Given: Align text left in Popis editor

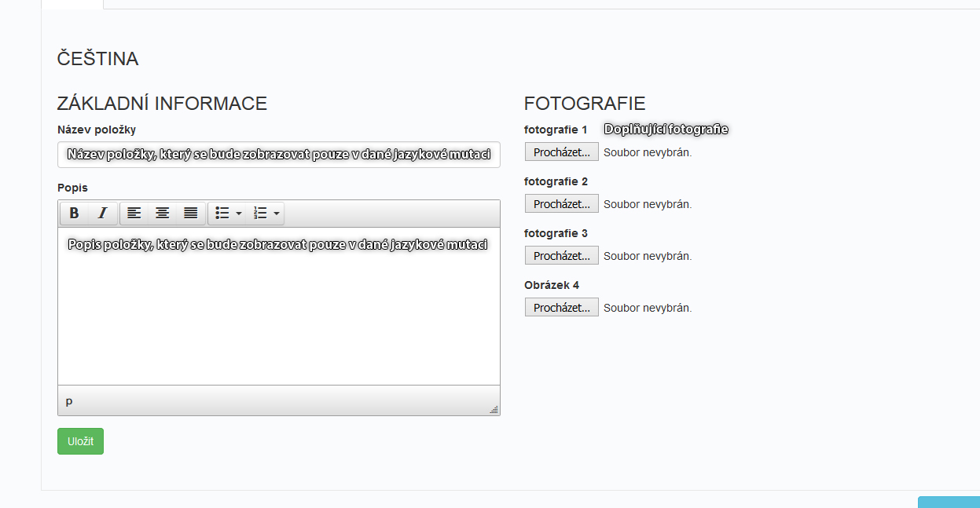Looking at the screenshot, I should (134, 214).
